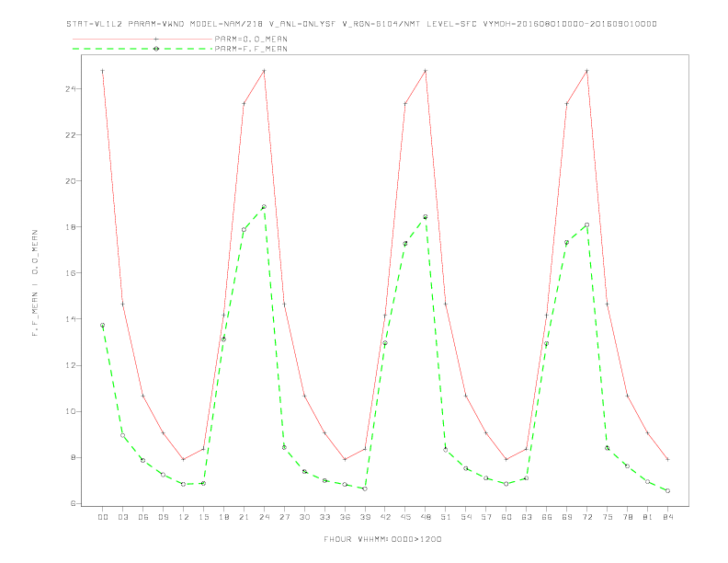Click the PARM=O.O_MEAN legend label
Image resolution: width=728 pixels, height=563 pixels.
251,39
